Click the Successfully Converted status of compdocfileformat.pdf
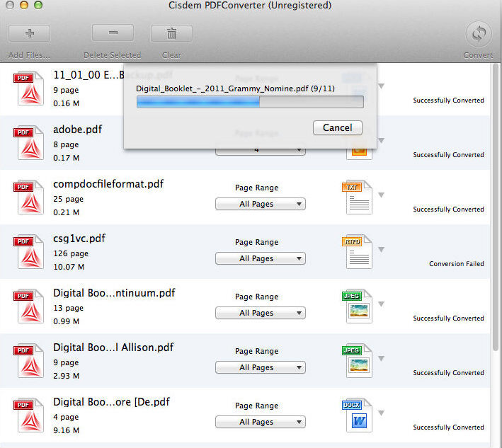 click(x=448, y=209)
